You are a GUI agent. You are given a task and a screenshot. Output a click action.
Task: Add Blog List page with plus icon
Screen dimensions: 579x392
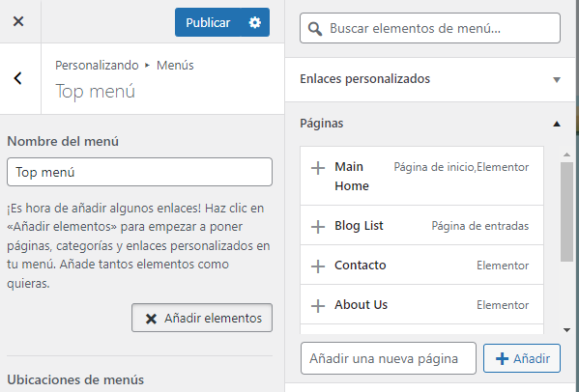pyautogui.click(x=318, y=227)
